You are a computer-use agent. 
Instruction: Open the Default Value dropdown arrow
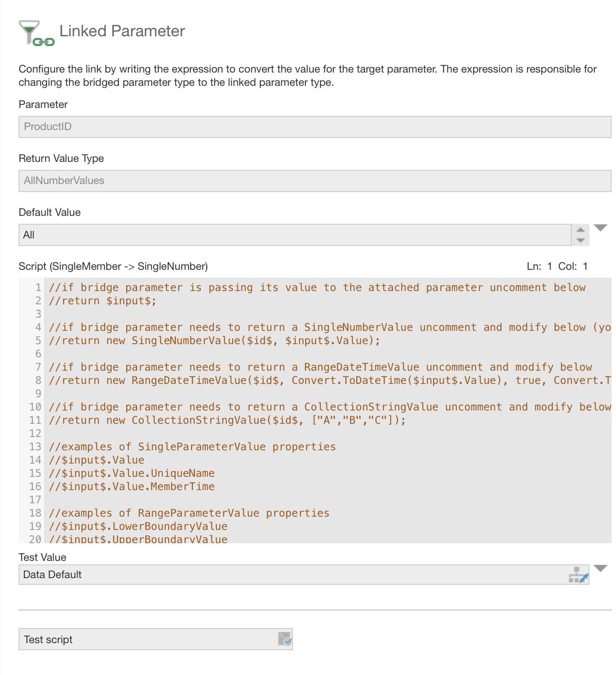[x=601, y=228]
